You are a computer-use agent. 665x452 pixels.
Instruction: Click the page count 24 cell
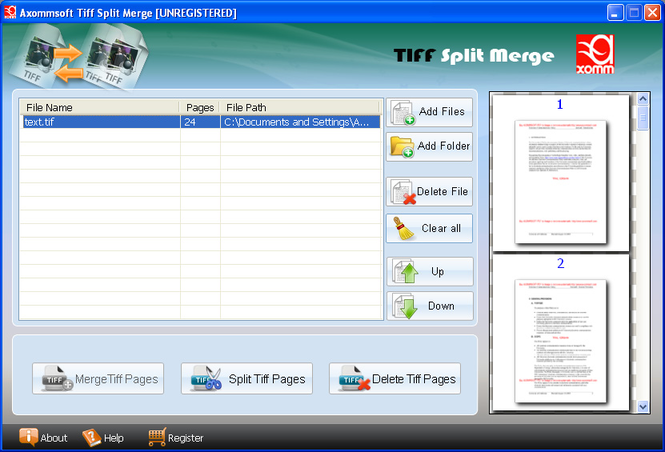tap(200, 122)
